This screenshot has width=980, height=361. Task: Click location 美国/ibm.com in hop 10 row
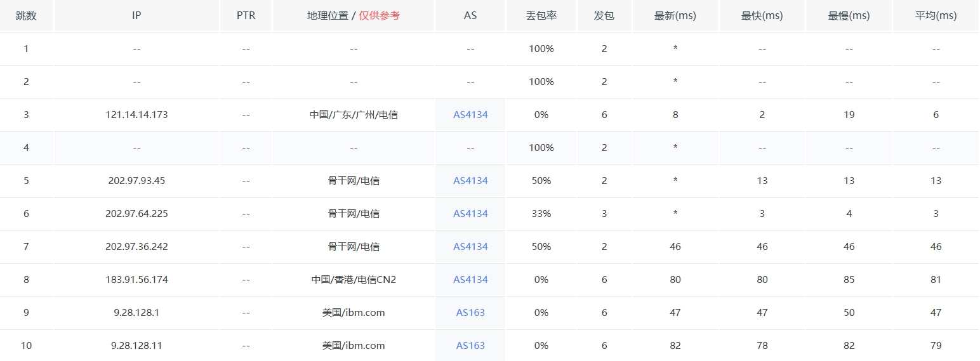coord(354,346)
